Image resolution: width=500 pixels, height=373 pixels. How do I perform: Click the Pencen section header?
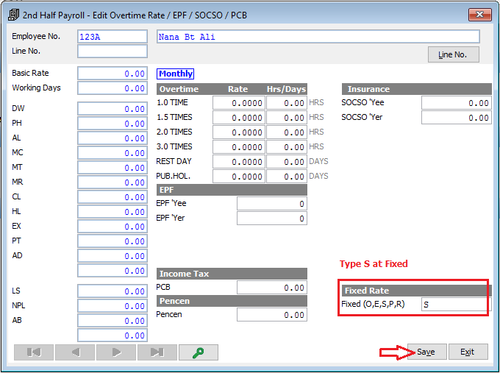pos(232,301)
